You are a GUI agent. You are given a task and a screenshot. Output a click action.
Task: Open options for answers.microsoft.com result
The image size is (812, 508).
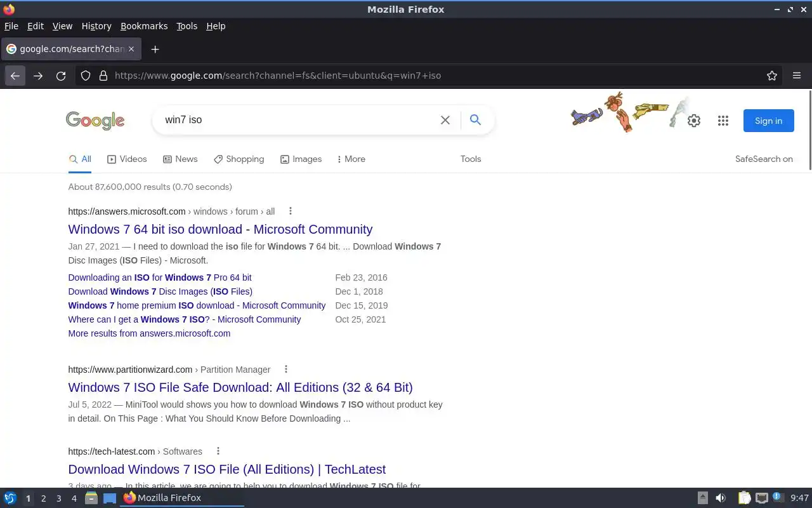click(x=291, y=211)
